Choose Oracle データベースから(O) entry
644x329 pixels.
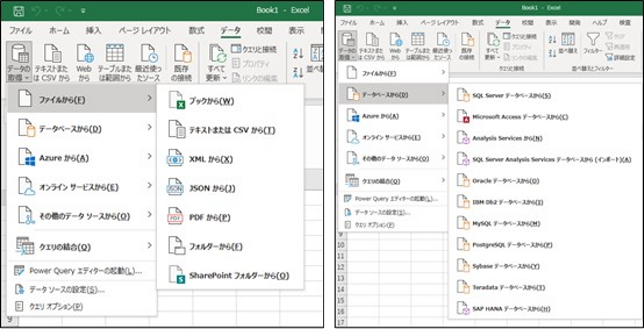point(505,181)
